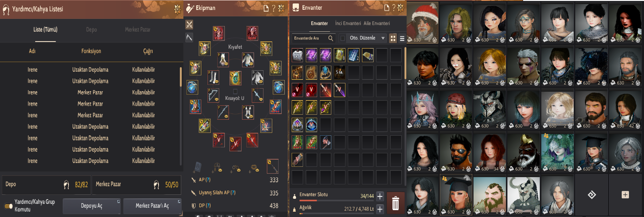Viewport: 644px width, 217px height.
Task: Open the Depo tab in helper list
Action: click(x=91, y=30)
